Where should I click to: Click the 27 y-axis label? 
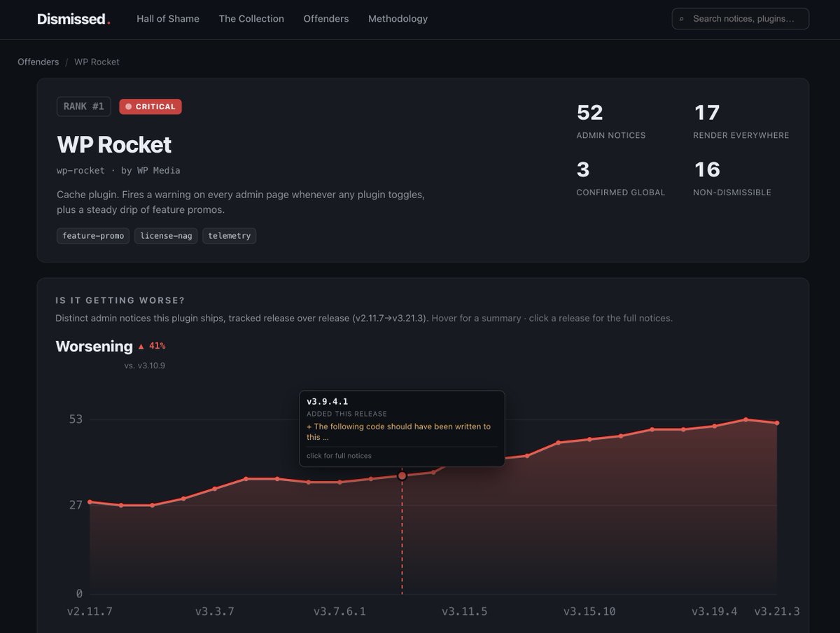coord(76,505)
